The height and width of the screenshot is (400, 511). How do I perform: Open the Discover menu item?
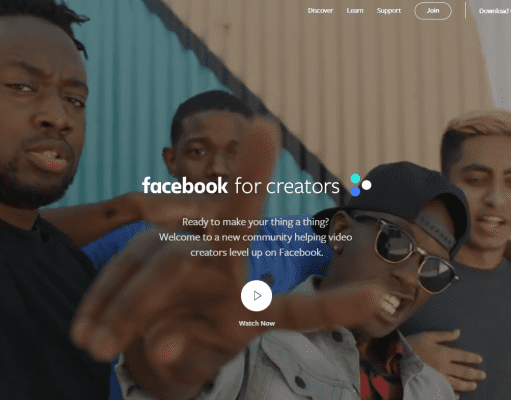[320, 11]
